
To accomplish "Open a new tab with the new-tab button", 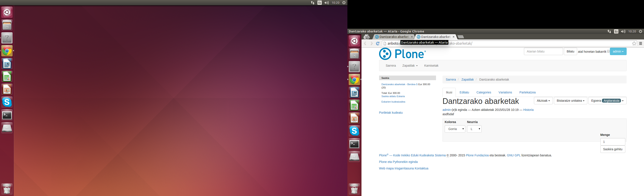I will tap(461, 37).
